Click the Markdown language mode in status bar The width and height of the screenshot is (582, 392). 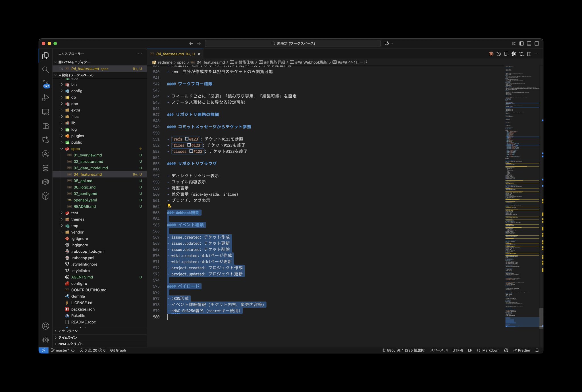click(490, 350)
